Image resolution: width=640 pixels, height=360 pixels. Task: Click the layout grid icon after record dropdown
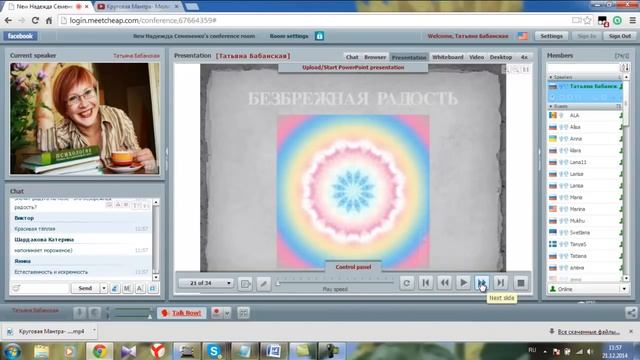pos(243,313)
